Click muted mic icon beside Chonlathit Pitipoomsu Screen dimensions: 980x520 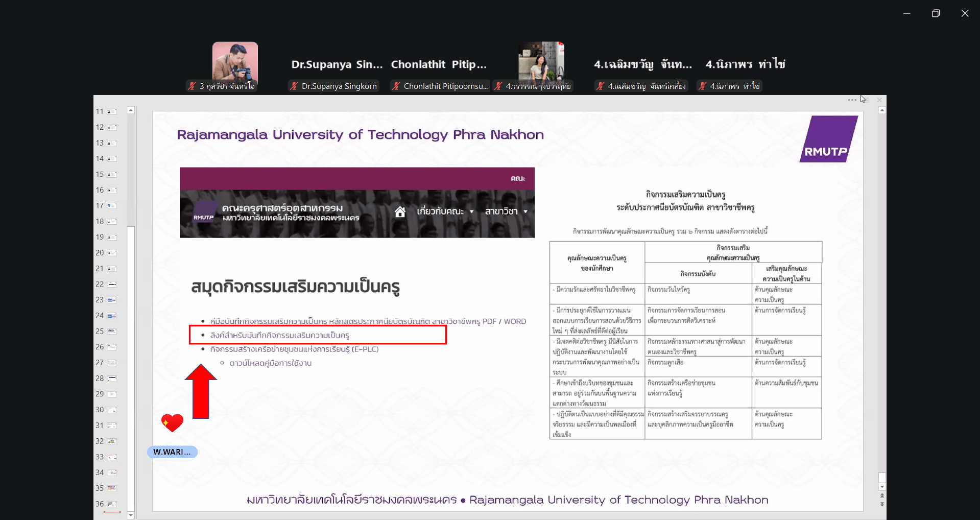coord(396,86)
